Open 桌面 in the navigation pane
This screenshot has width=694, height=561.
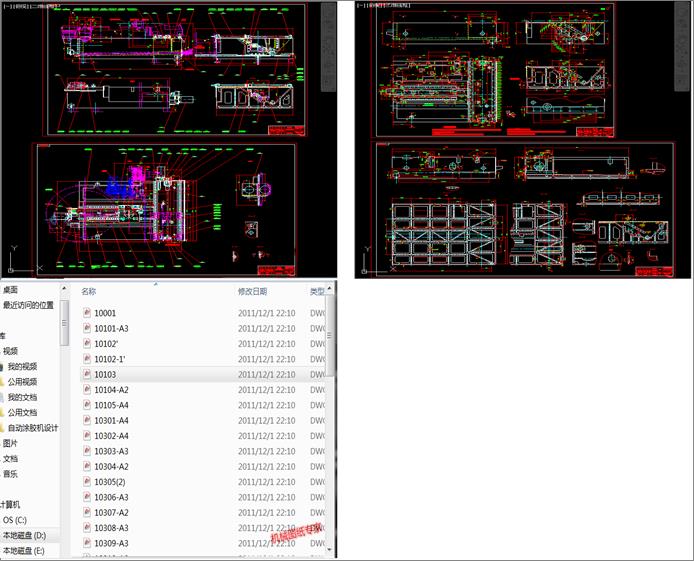[10, 290]
